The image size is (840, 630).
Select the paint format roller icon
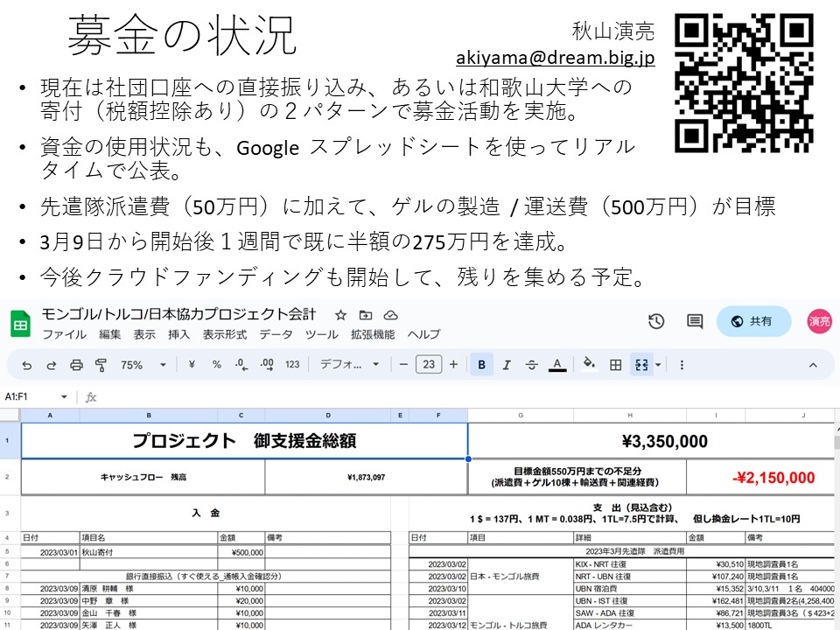(x=101, y=365)
